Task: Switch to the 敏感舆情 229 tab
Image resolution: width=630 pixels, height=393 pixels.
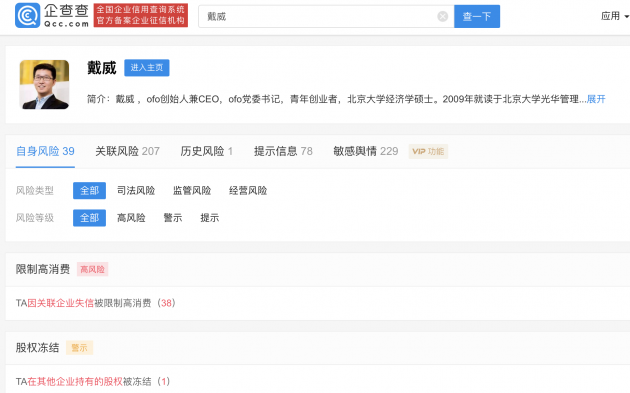Action: (x=366, y=151)
